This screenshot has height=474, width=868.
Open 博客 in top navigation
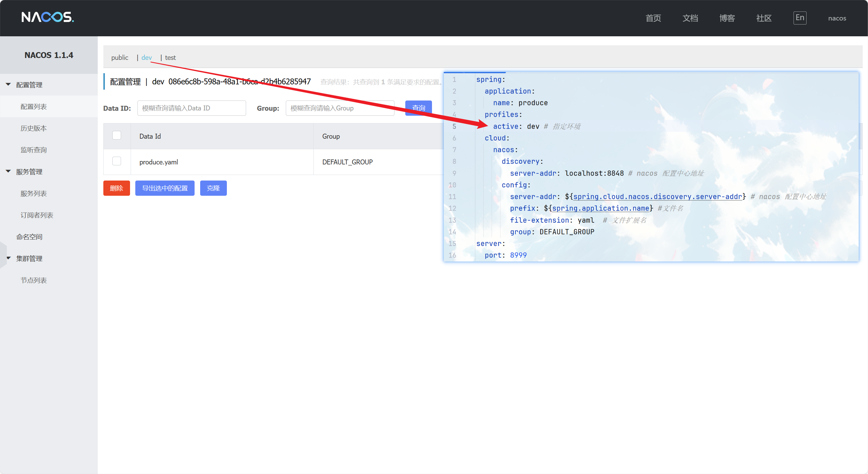click(727, 18)
